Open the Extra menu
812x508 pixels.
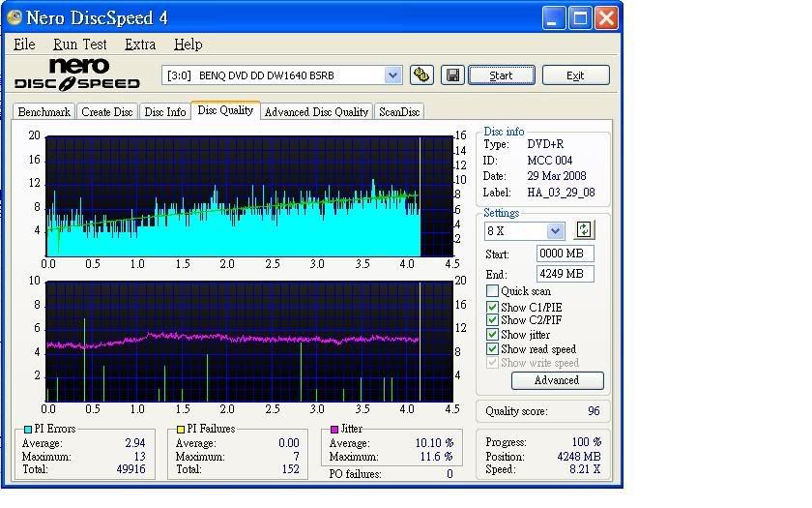pos(140,45)
